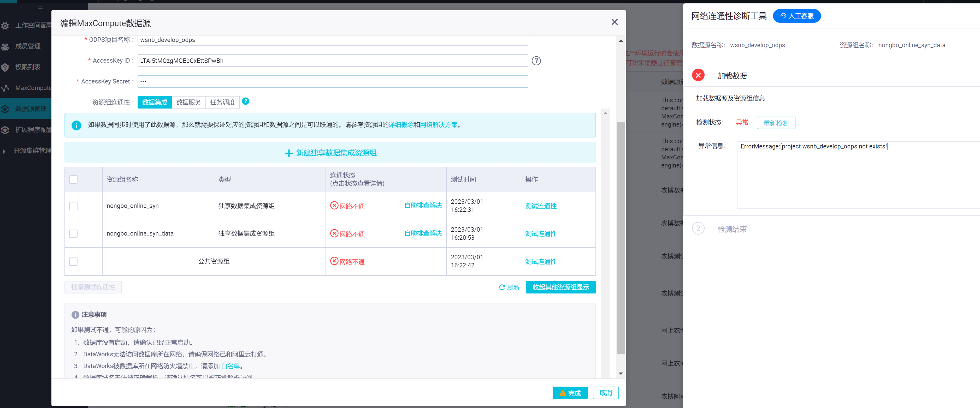Image resolution: width=980 pixels, height=408 pixels.
Task: Click AccessKey ID input field
Action: point(333,61)
